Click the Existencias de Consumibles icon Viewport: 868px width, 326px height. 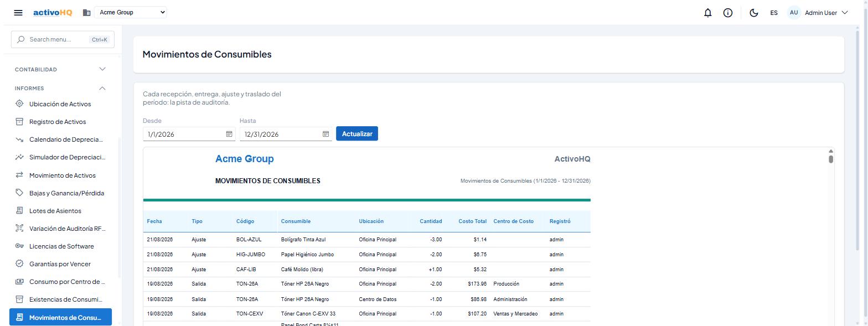[x=19, y=299]
